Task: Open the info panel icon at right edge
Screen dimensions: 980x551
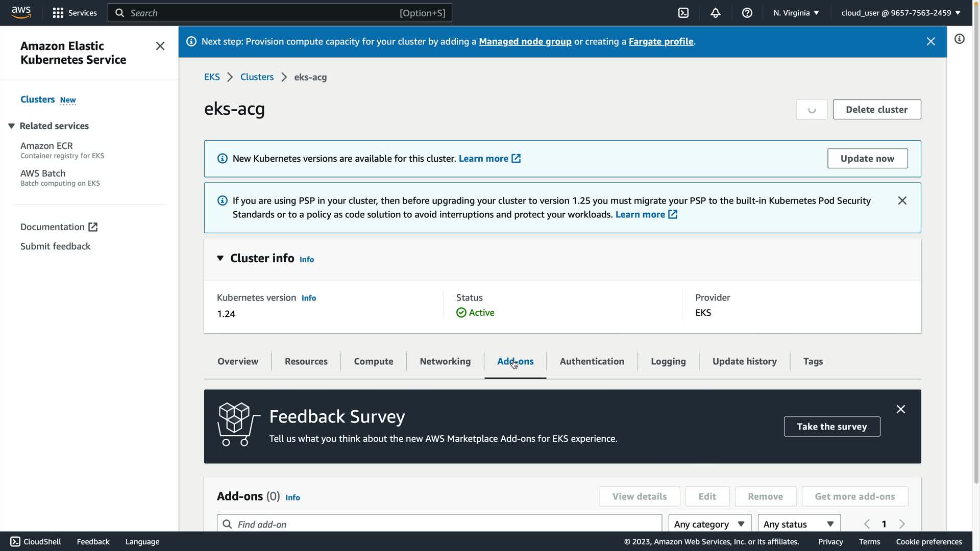Action: (x=960, y=39)
